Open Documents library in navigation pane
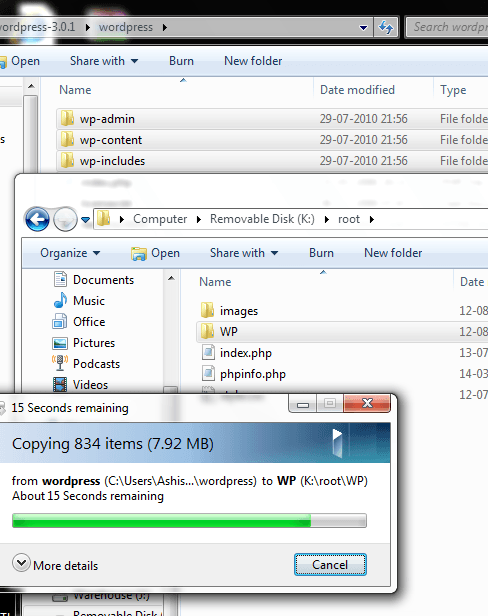This screenshot has width=488, height=616. pos(103,280)
